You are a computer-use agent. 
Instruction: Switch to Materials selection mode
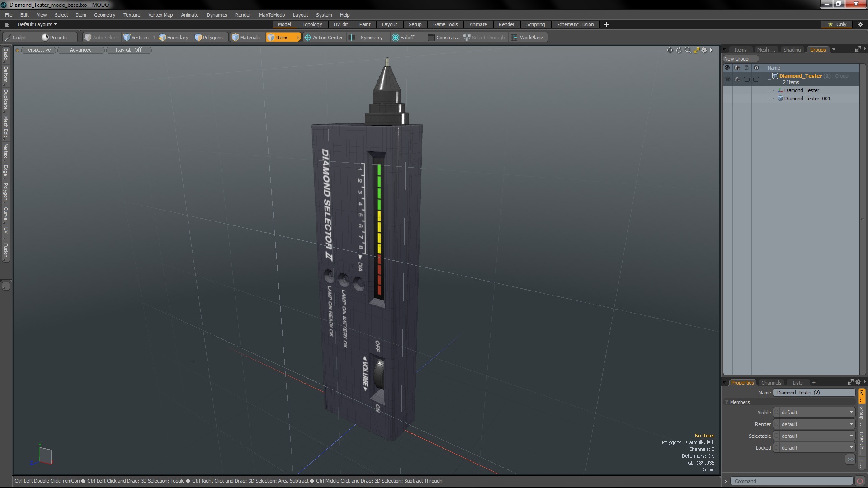click(x=246, y=38)
